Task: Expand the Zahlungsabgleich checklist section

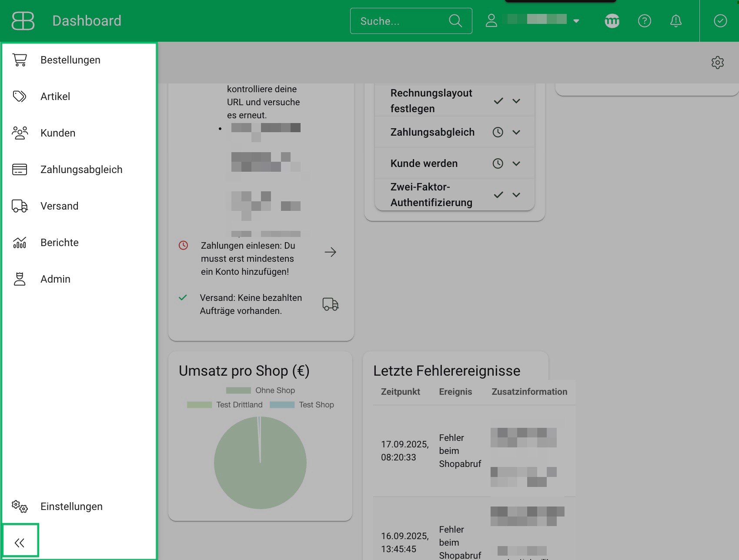Action: coord(516,132)
